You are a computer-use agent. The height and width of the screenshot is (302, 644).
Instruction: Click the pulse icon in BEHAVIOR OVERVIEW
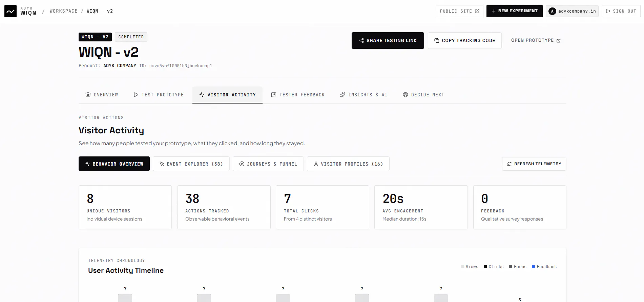pyautogui.click(x=88, y=164)
